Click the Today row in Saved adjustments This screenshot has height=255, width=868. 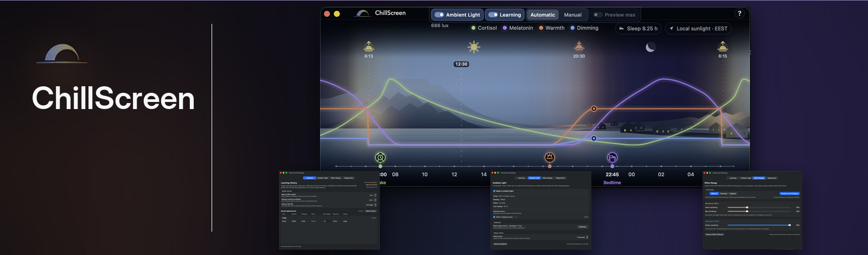329,218
